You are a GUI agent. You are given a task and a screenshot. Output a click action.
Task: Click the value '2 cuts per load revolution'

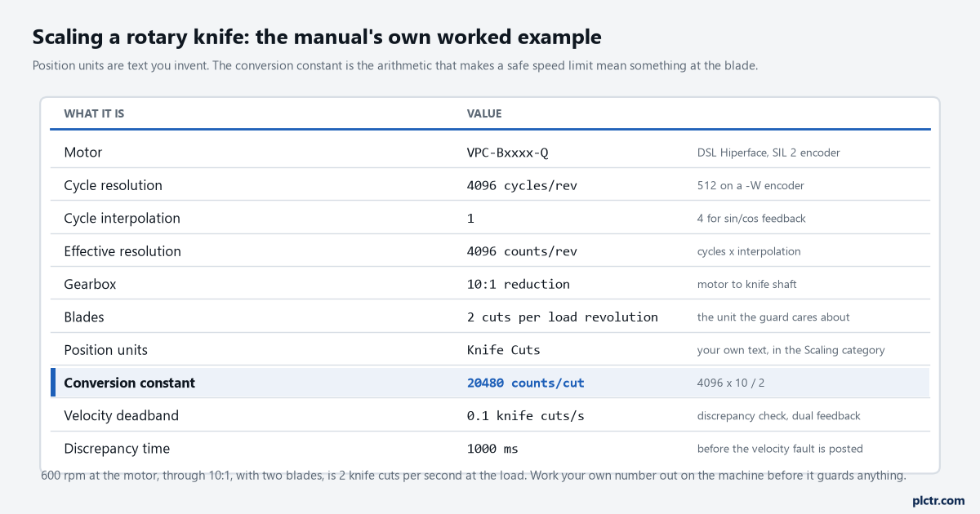[563, 317]
